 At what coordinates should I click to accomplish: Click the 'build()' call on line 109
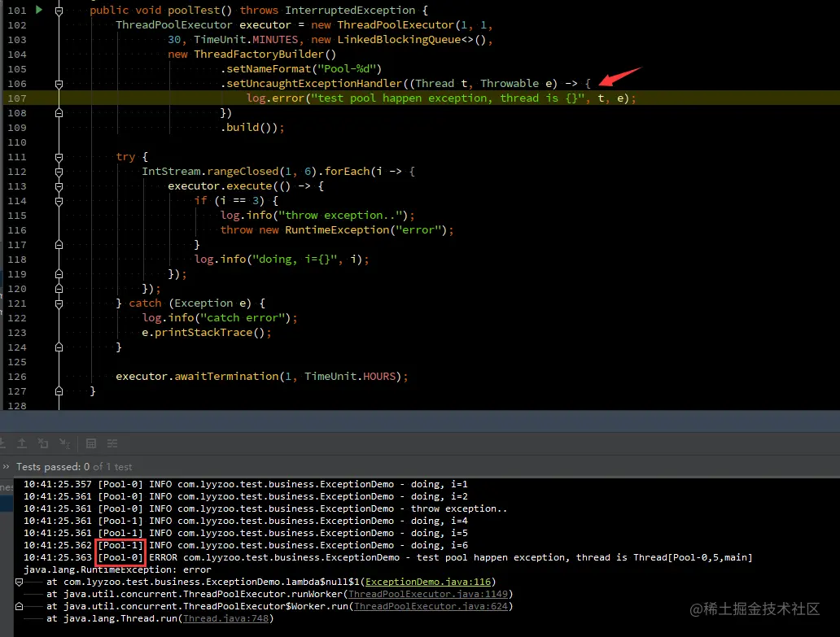tap(249, 128)
